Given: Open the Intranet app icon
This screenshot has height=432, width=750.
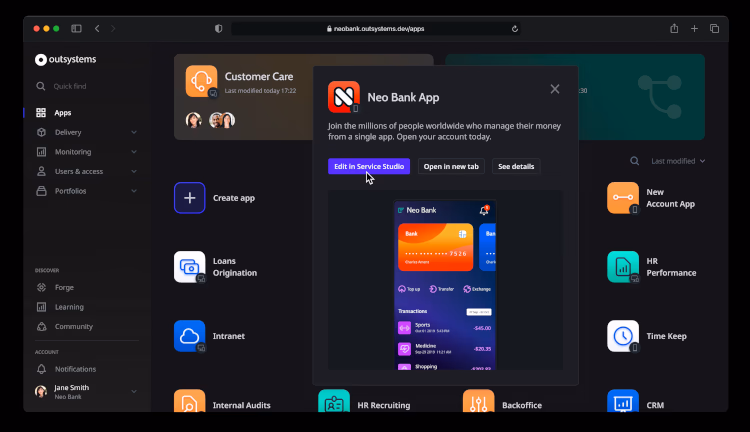Looking at the screenshot, I should tap(189, 336).
